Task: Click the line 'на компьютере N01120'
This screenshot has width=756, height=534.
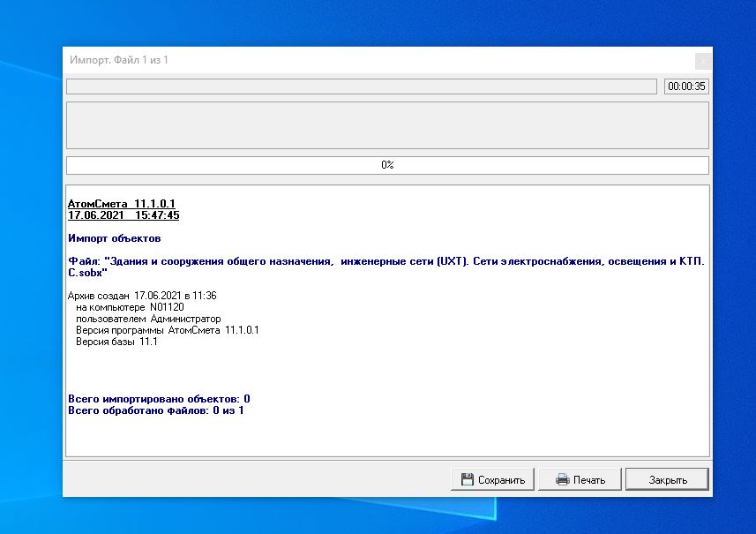Action: [130, 307]
